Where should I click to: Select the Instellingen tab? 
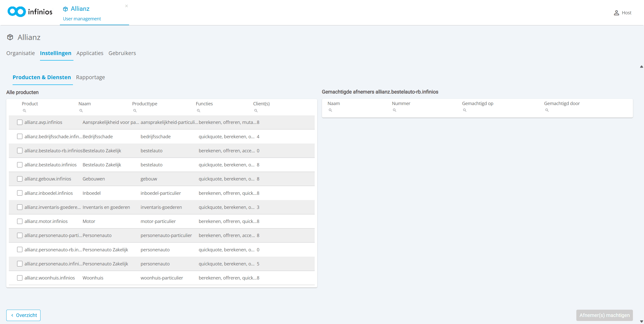point(56,53)
